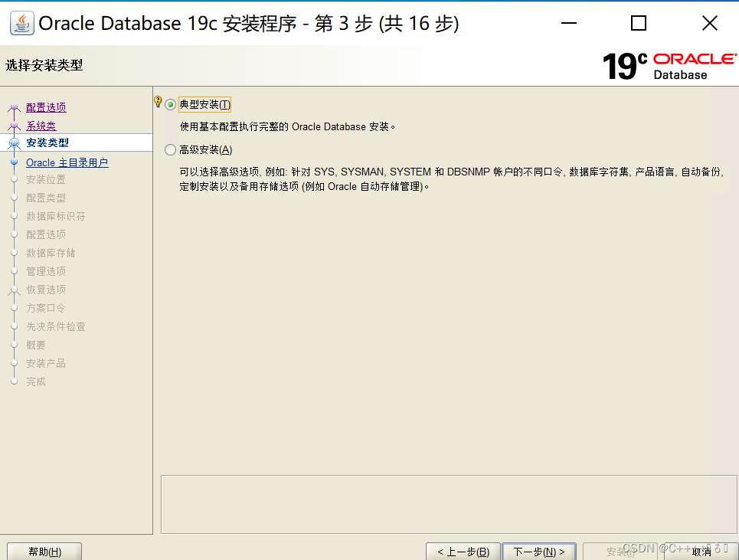Click the Oracle 19c Database logo
Screen dimensions: 739x560
[x=670, y=66]
